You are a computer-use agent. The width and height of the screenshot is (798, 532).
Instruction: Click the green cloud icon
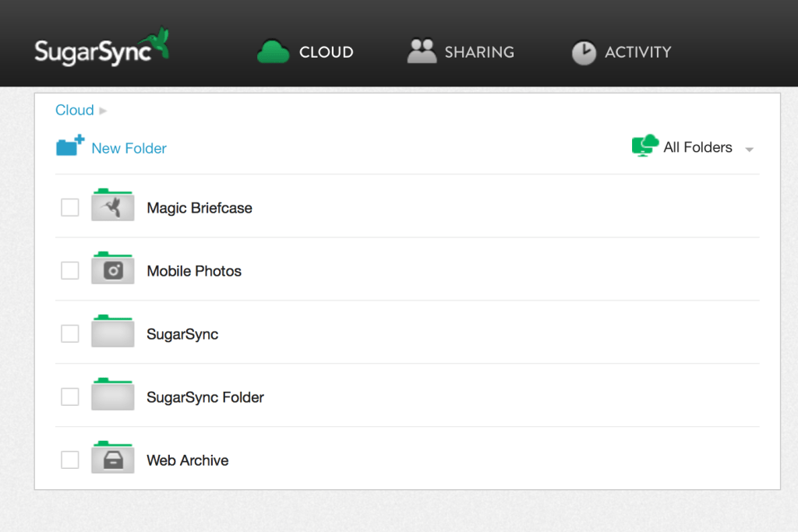[x=274, y=52]
